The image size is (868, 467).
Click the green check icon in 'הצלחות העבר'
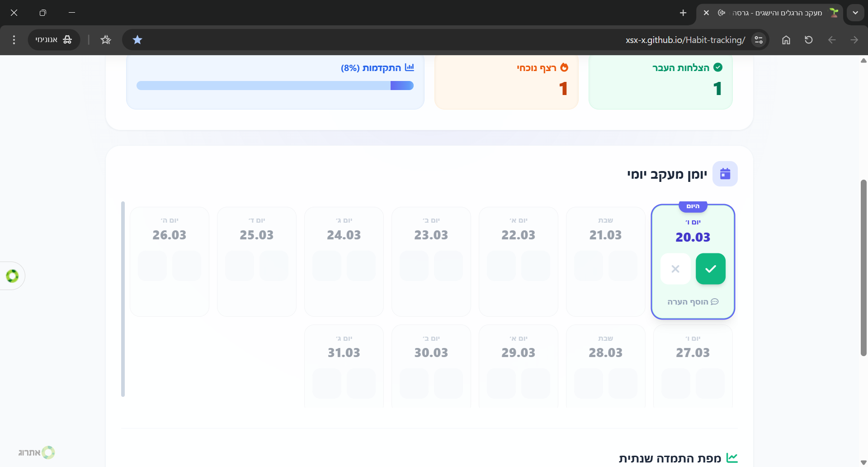(x=717, y=67)
